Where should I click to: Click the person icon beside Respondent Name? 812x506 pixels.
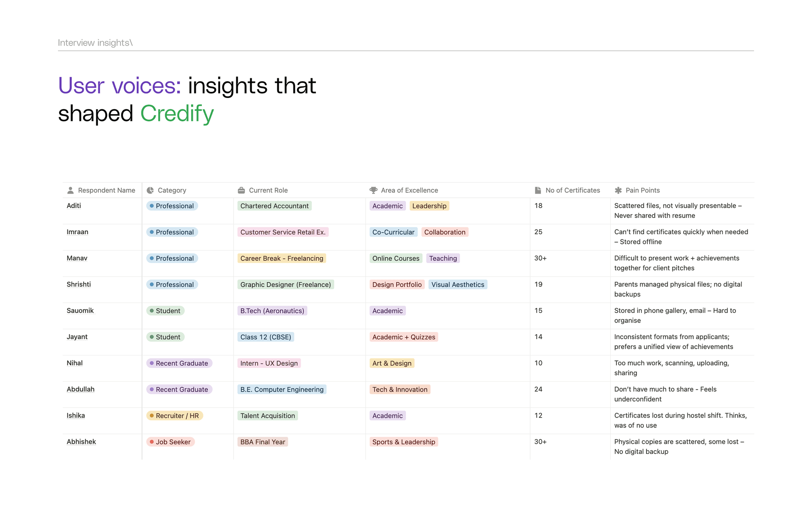[x=71, y=191]
